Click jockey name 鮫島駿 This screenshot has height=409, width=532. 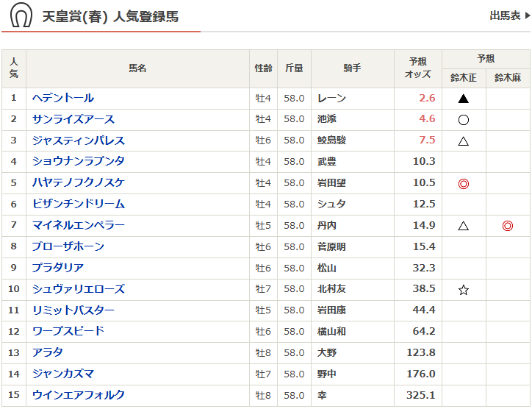click(331, 141)
